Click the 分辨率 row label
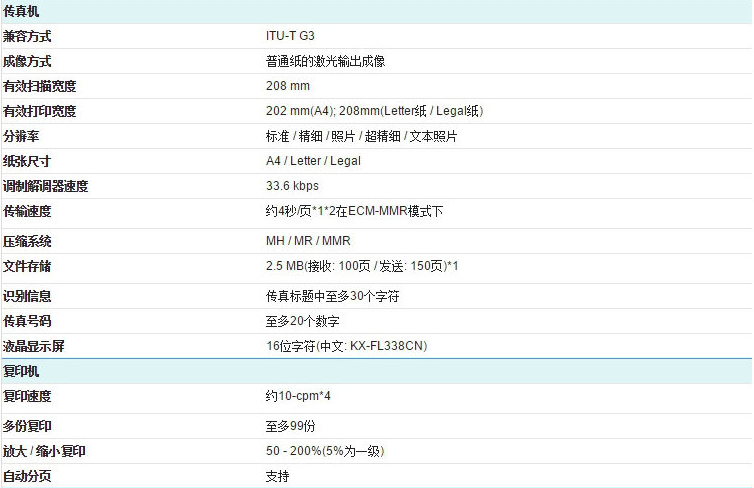Viewport: 754px width, 488px height. click(x=22, y=136)
